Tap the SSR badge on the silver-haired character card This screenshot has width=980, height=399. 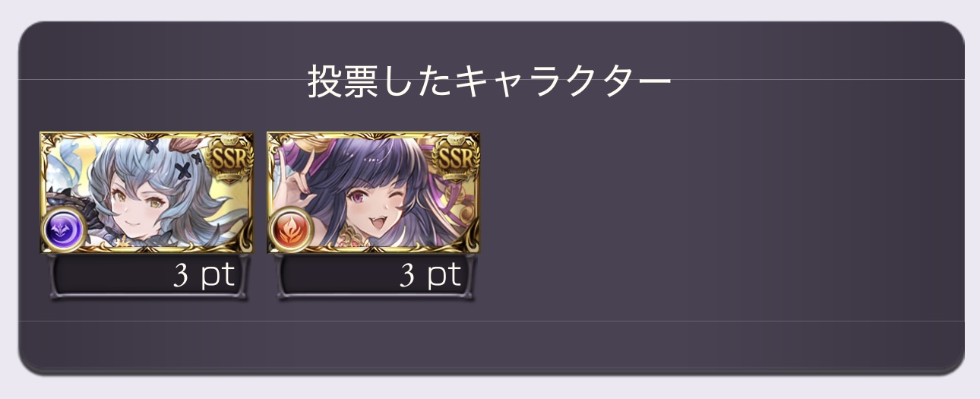pyautogui.click(x=229, y=157)
